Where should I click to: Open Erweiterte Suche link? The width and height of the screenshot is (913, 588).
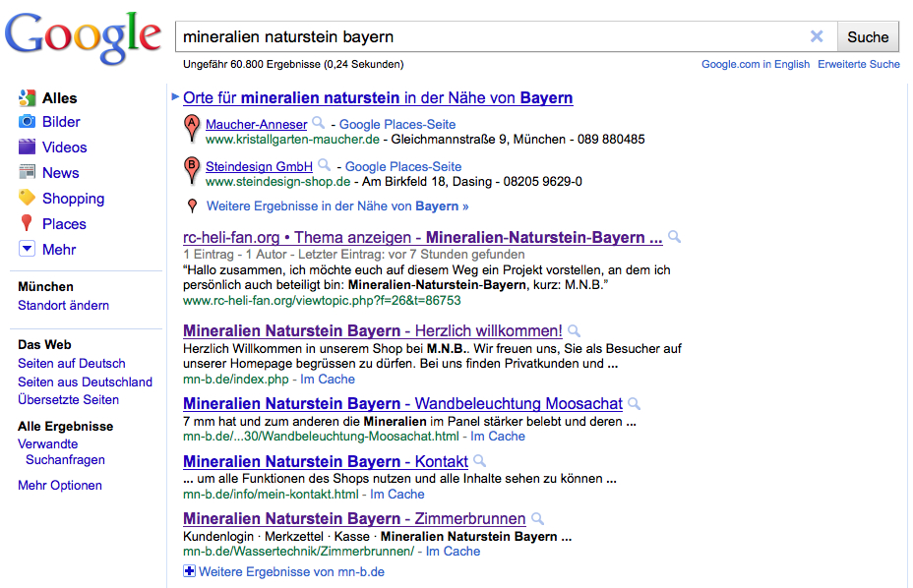(x=858, y=64)
